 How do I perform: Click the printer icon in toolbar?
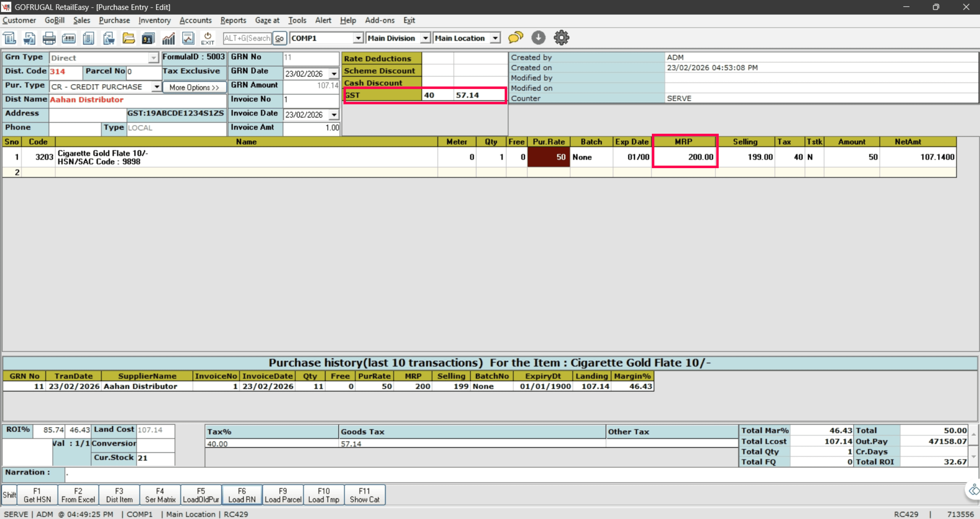(x=49, y=38)
